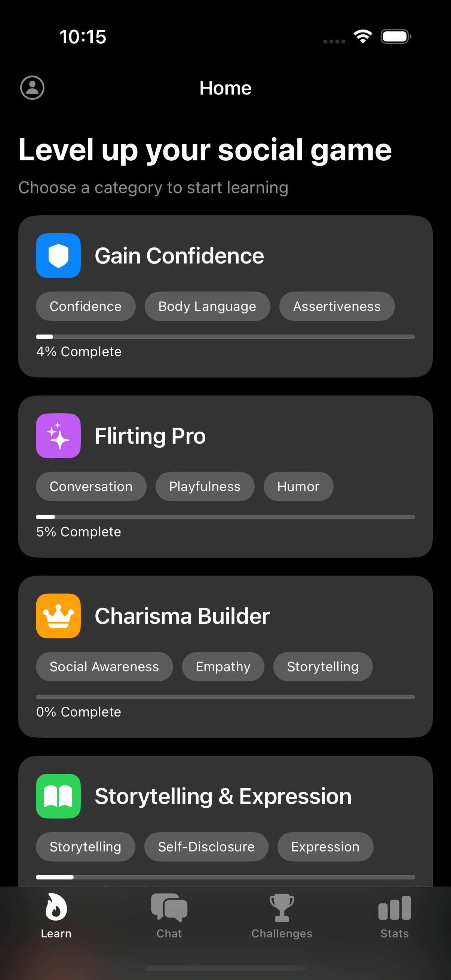Tap the purple sparkles Flirting Pro icon

pos(58,435)
